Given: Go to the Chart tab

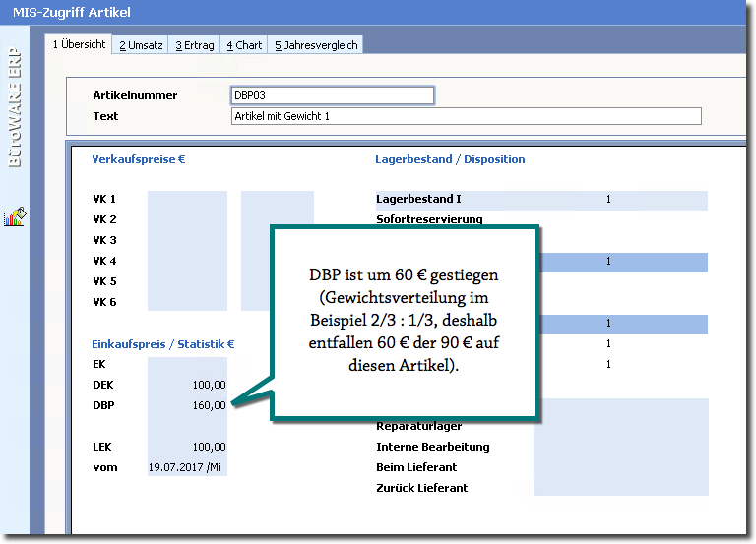Looking at the screenshot, I should point(244,45).
